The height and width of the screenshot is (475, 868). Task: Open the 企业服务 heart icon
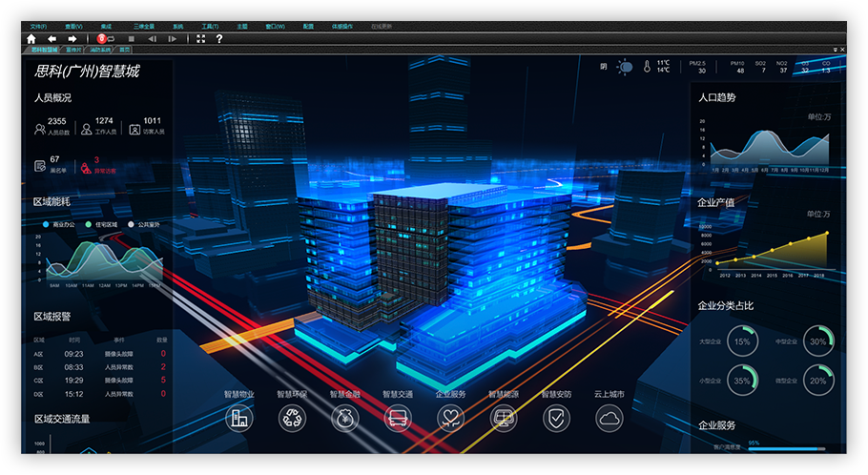(x=450, y=418)
